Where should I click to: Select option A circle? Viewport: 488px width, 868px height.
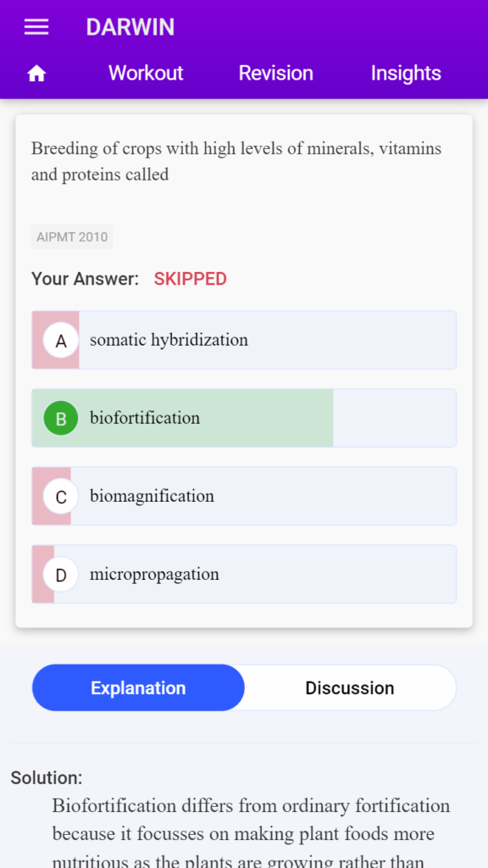pos(61,341)
